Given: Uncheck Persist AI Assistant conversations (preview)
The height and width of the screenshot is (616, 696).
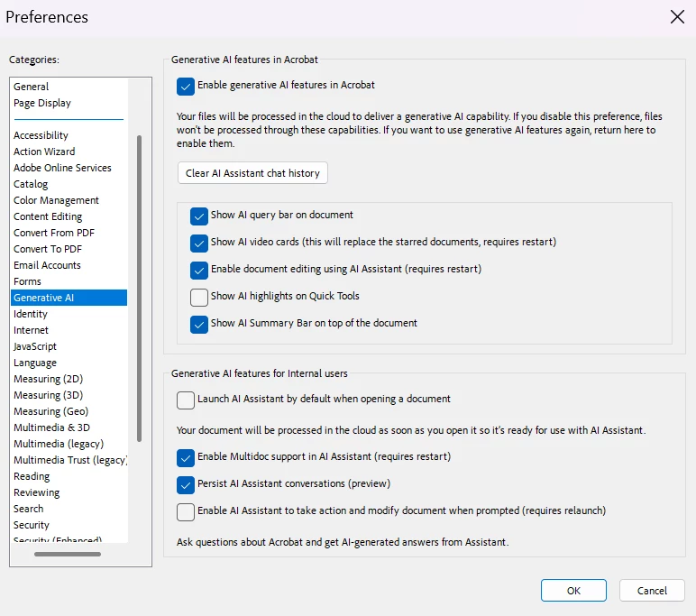Looking at the screenshot, I should click(185, 485).
